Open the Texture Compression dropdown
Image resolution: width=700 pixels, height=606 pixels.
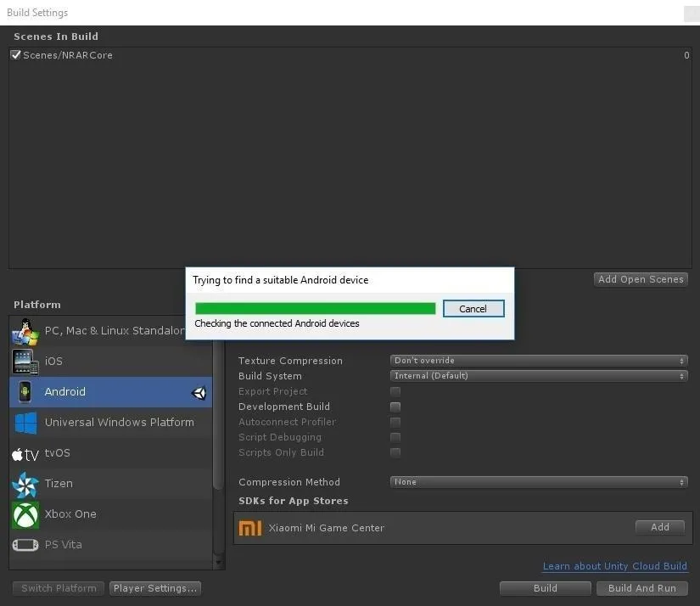539,361
